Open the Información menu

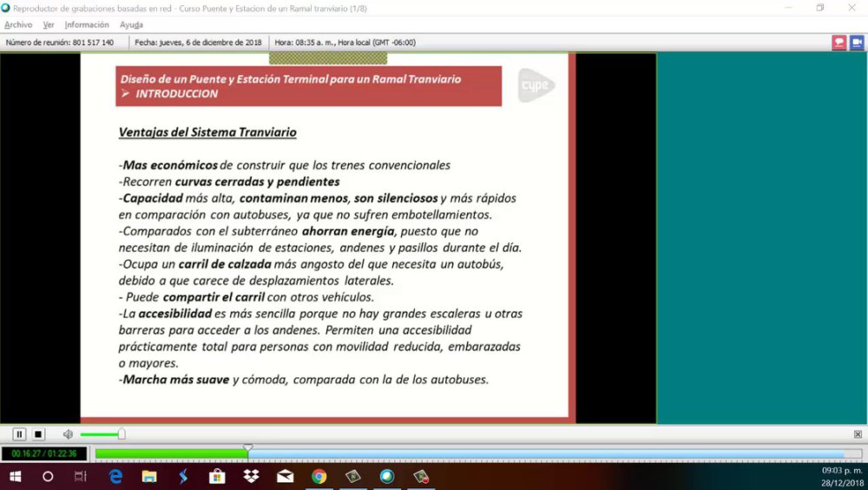[x=87, y=25]
